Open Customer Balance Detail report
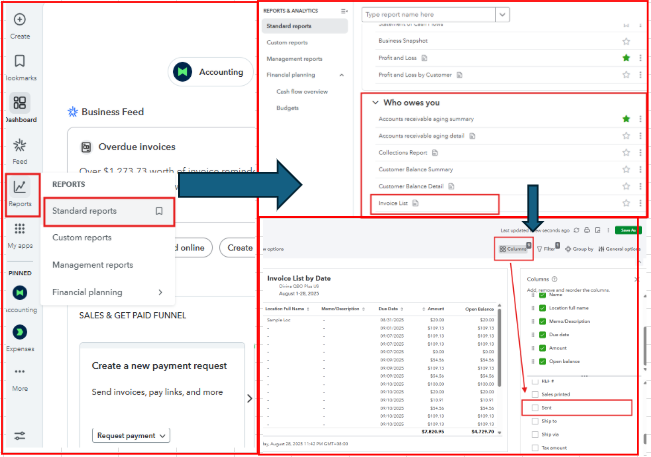Image resolution: width=651 pixels, height=457 pixels. tap(411, 186)
